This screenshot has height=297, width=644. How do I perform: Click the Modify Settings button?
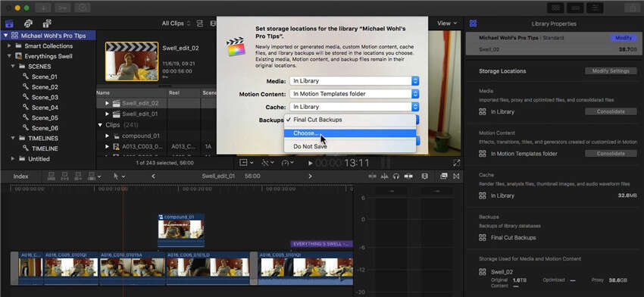[611, 71]
